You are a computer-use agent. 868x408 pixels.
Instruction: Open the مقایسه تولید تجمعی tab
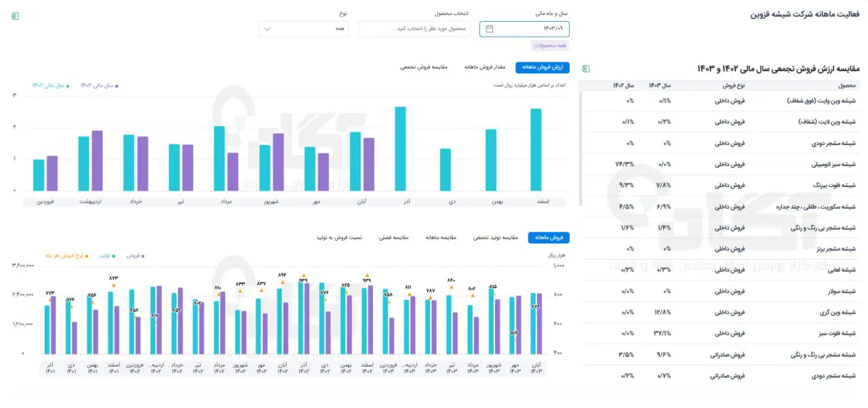[494, 237]
